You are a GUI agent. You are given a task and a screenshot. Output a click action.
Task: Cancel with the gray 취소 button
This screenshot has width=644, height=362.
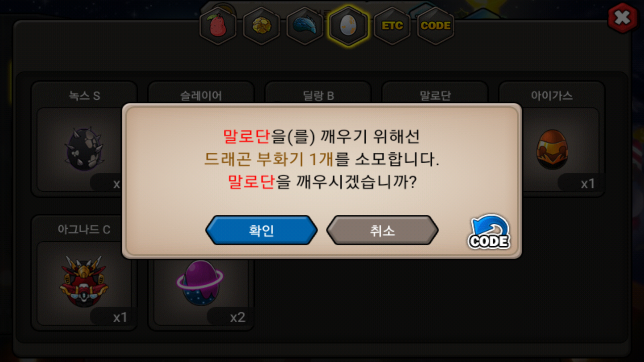(382, 230)
